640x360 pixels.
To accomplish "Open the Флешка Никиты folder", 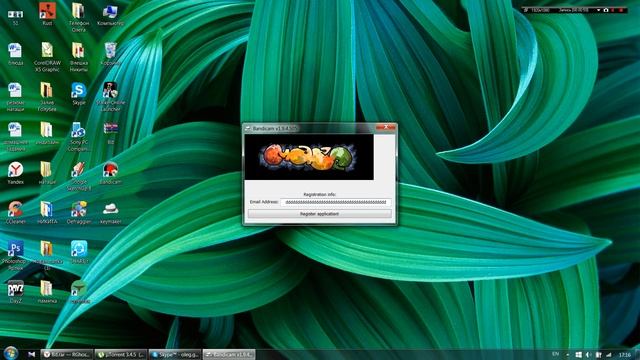I will pyautogui.click(x=78, y=57).
